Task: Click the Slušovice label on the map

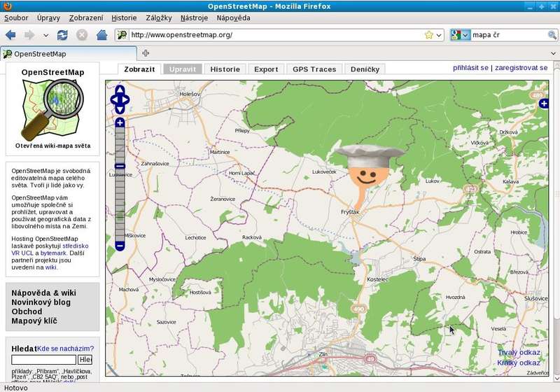Action: pos(535,298)
